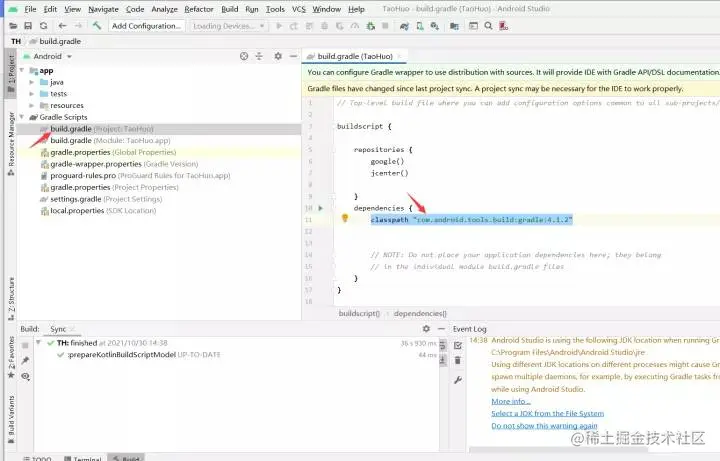Screen dimensions: 720x461
Task: Toggle scroll-to-end icon in Build output
Action: 443,360
